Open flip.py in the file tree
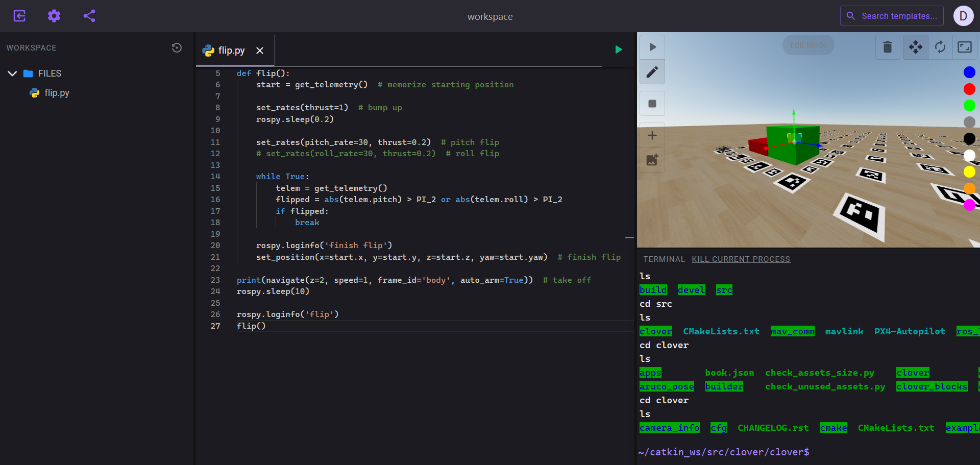 pyautogui.click(x=57, y=93)
